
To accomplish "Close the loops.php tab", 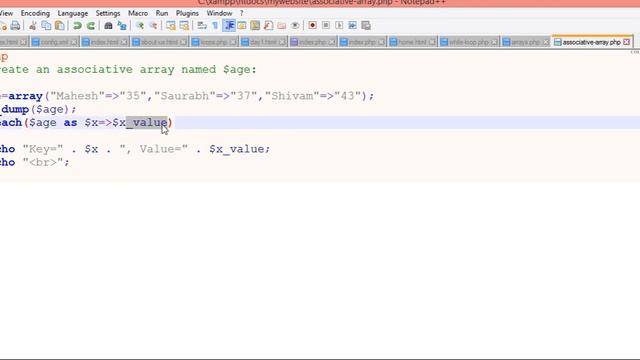I will 233,42.
